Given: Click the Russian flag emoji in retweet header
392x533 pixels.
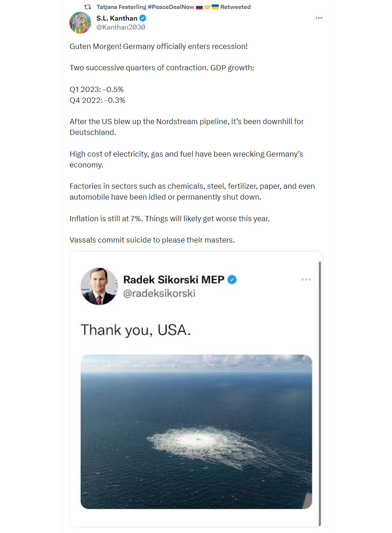Looking at the screenshot, I should click(199, 7).
